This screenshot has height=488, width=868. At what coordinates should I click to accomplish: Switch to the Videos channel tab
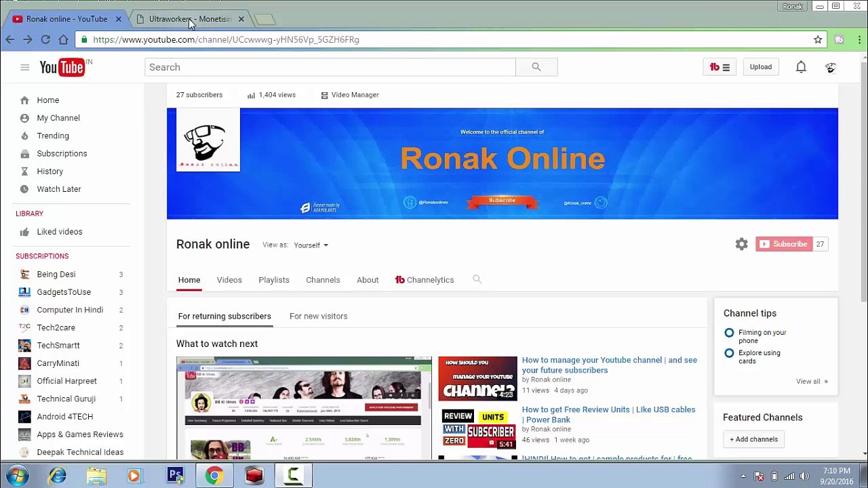229,280
